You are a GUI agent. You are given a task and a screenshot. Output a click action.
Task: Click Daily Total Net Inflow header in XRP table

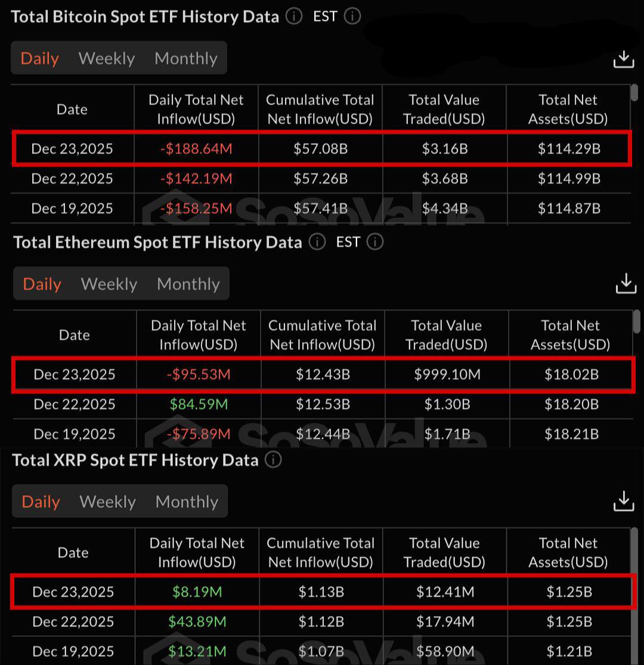pyautogui.click(x=197, y=552)
